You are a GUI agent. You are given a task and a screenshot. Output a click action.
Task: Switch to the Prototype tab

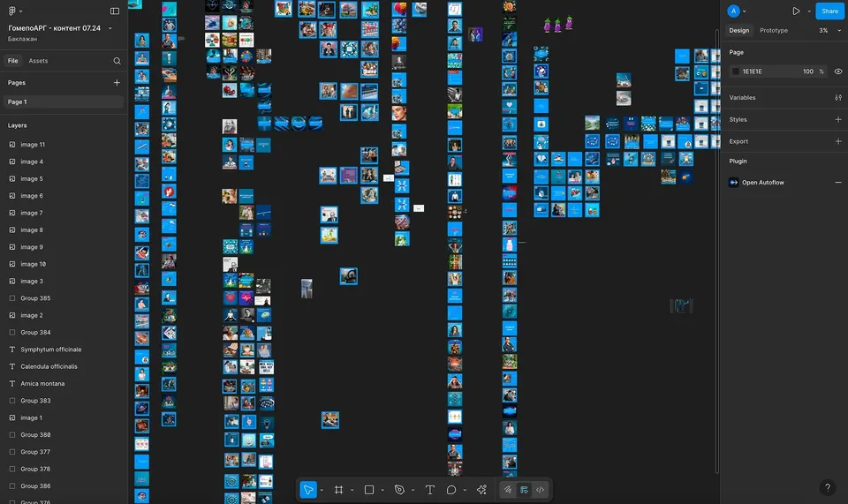774,31
